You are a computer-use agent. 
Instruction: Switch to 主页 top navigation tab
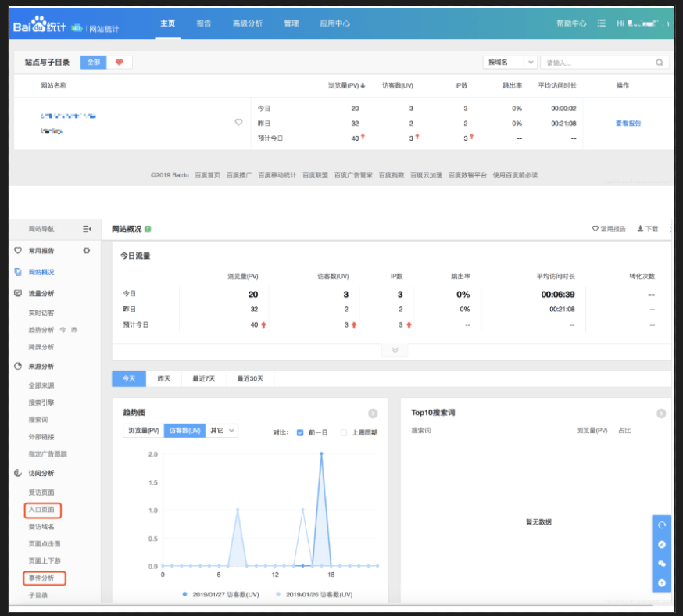(x=168, y=23)
